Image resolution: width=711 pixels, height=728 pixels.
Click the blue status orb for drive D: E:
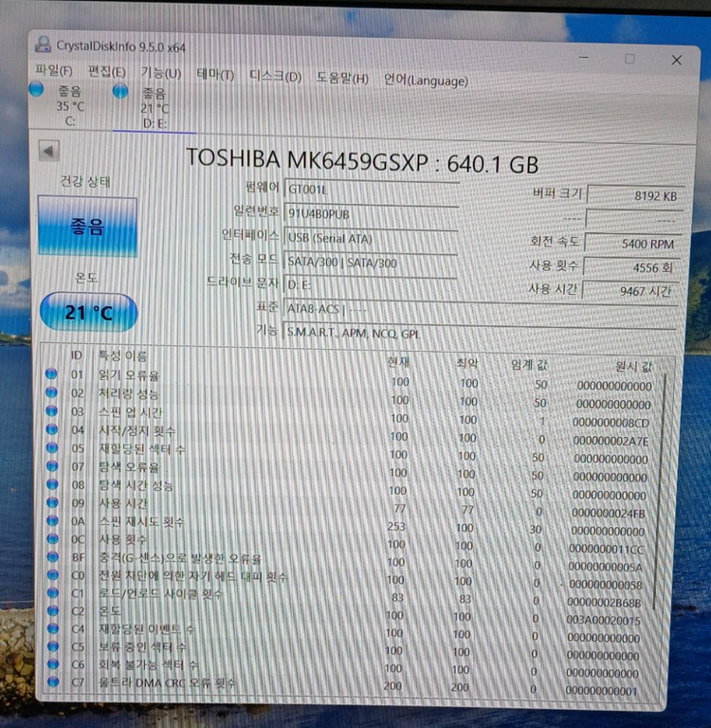pos(120,91)
